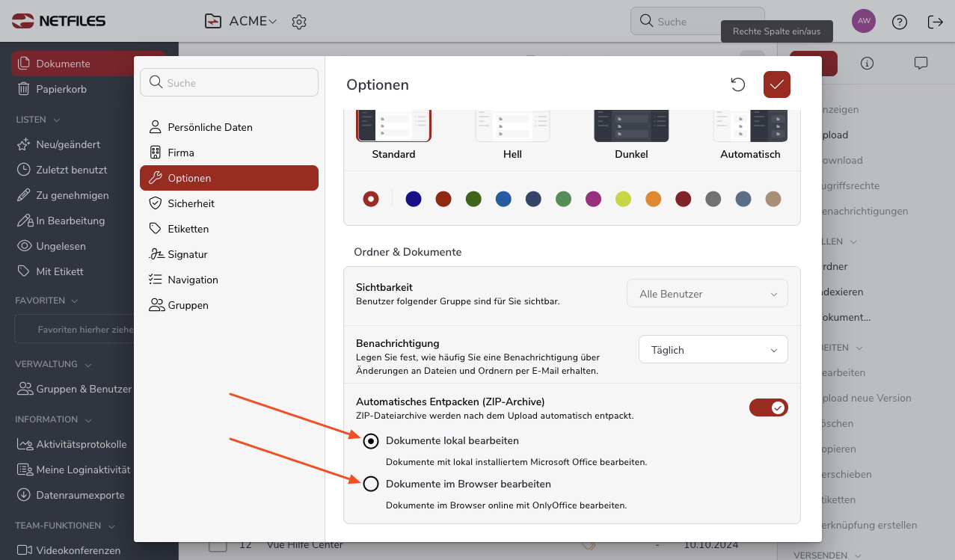
Task: Open data room settings gear icon
Action: 299,22
